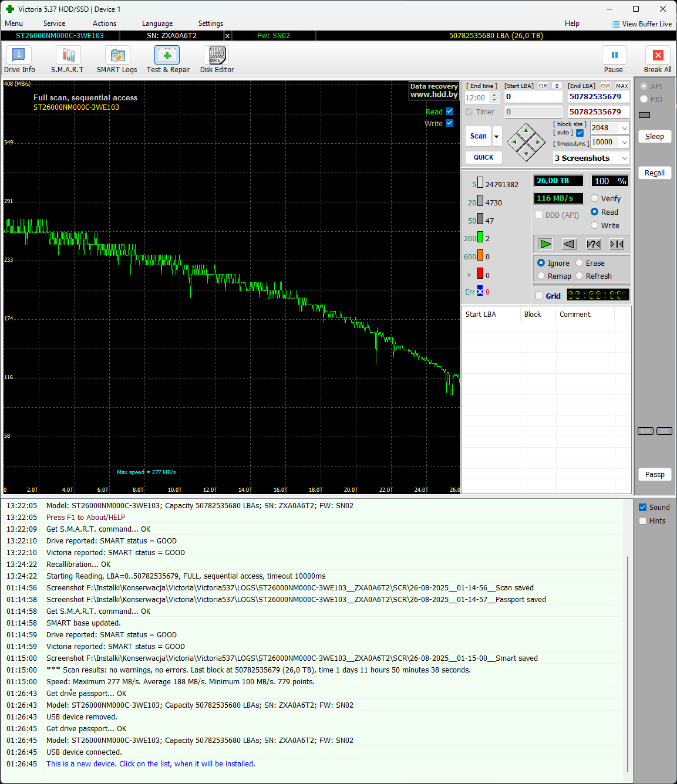Open the Language menu

point(157,23)
